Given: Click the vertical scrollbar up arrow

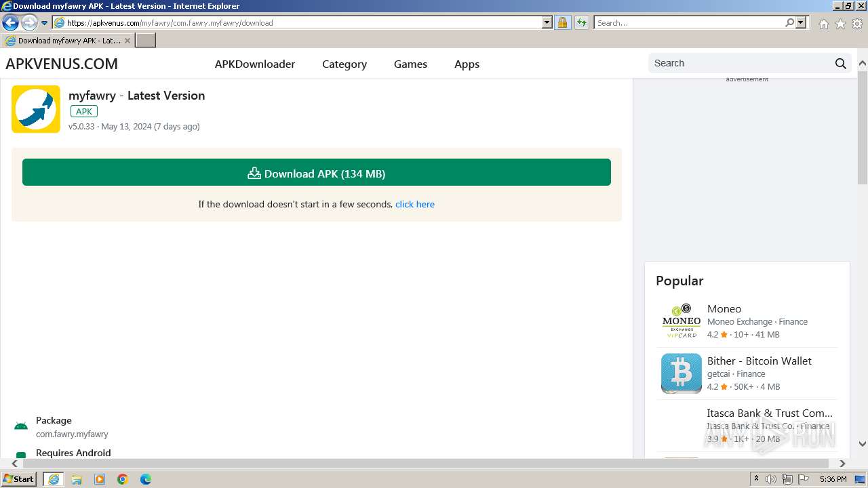Looking at the screenshot, I should 863,63.
